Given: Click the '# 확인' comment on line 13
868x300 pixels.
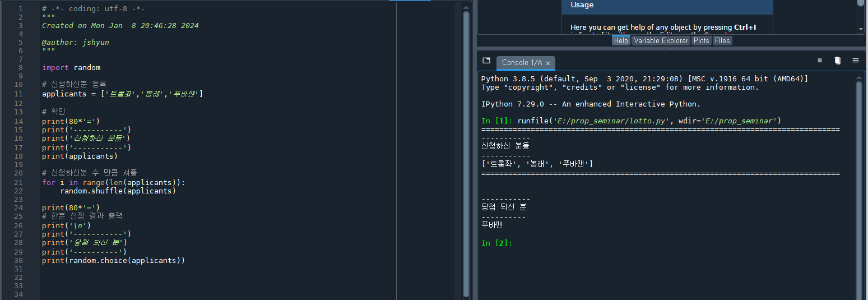Looking at the screenshot, I should (54, 111).
